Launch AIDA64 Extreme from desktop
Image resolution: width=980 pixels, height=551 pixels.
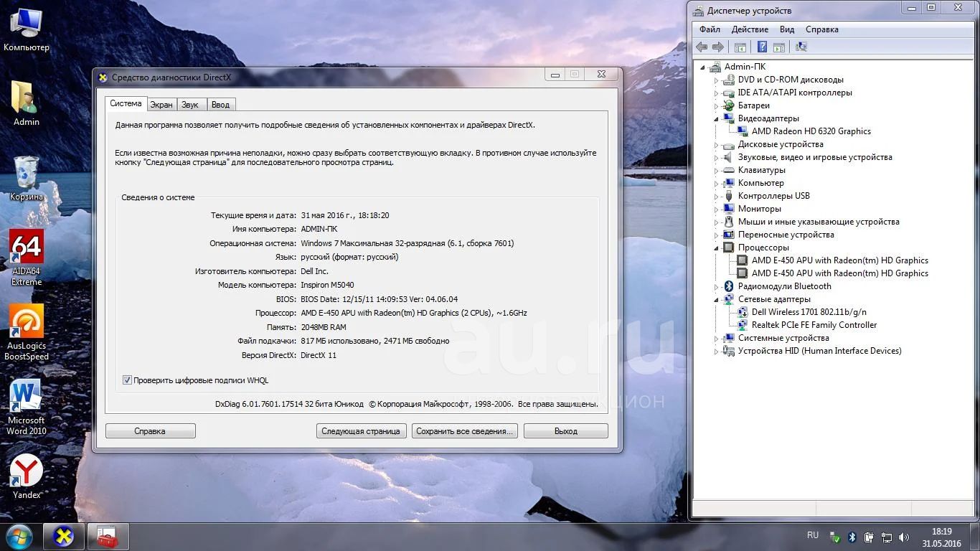[x=27, y=258]
